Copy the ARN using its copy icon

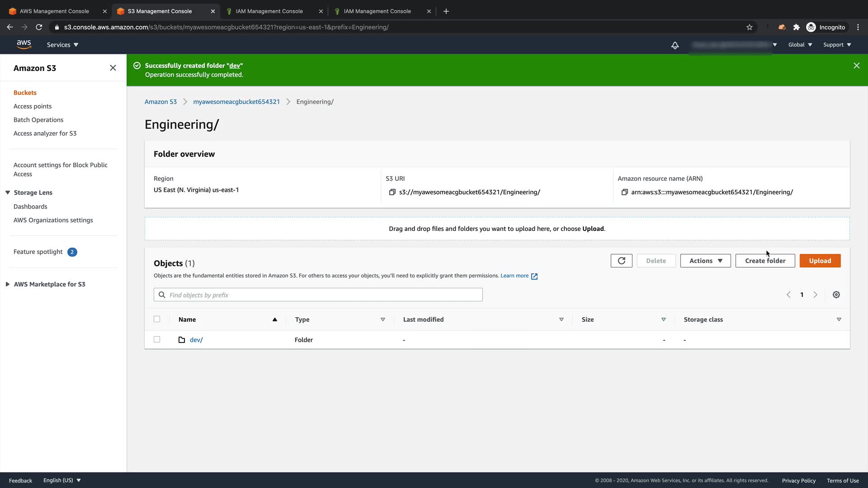(x=624, y=192)
